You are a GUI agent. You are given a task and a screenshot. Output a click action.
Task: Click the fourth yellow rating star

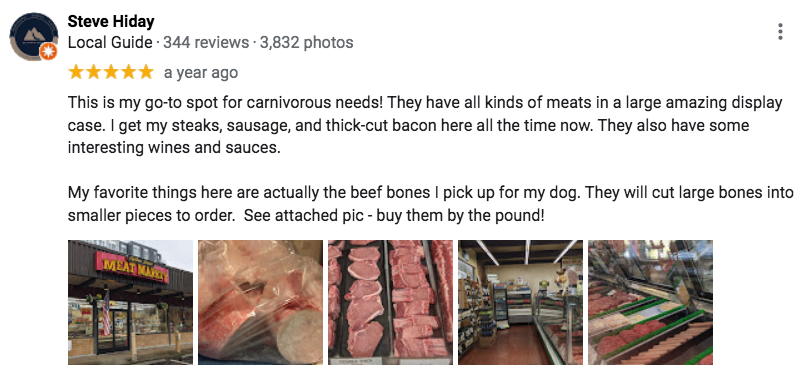tap(129, 72)
